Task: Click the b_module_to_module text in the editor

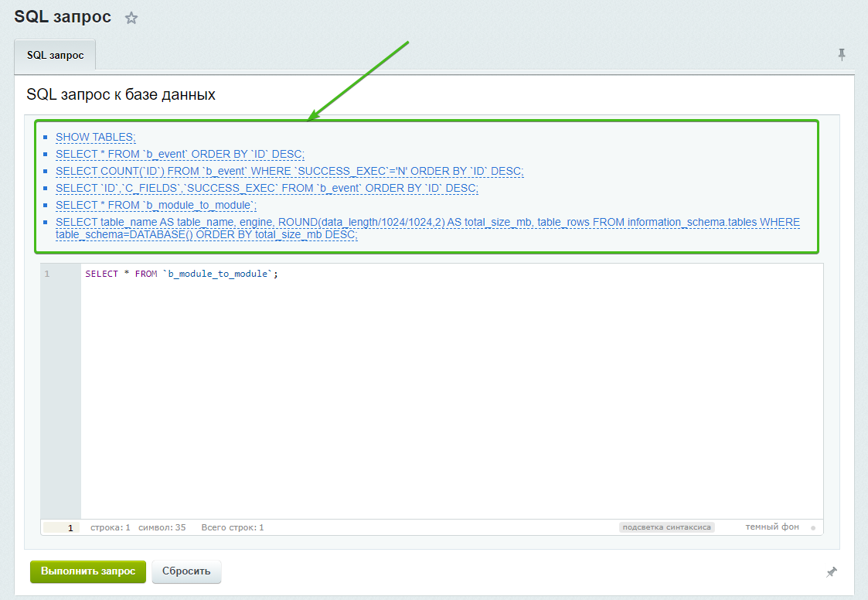Action: [x=217, y=274]
